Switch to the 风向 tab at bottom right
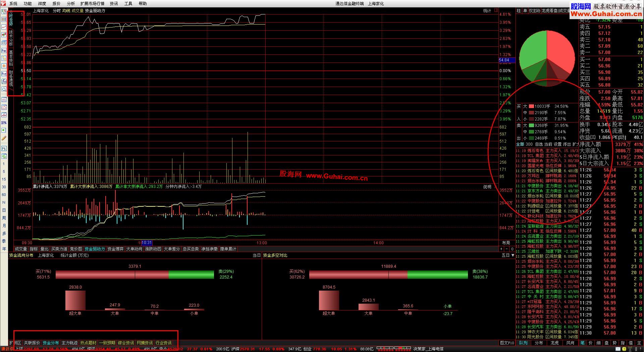 click(571, 343)
